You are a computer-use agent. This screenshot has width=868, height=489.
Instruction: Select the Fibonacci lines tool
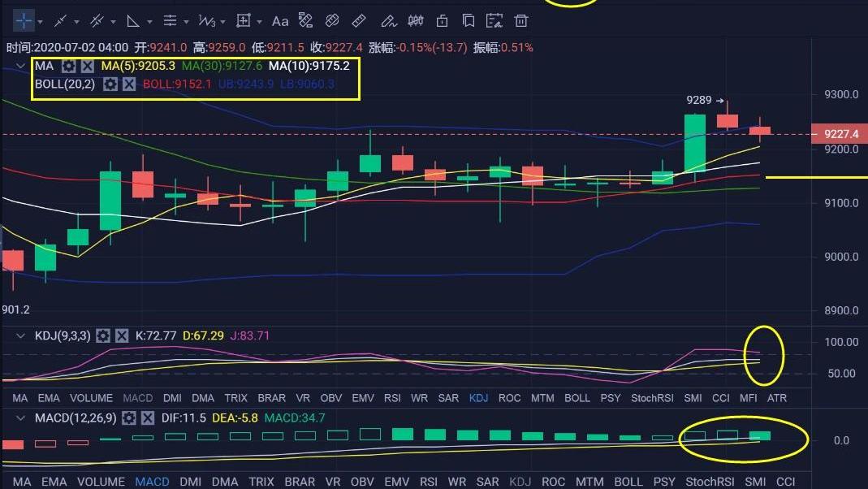170,20
